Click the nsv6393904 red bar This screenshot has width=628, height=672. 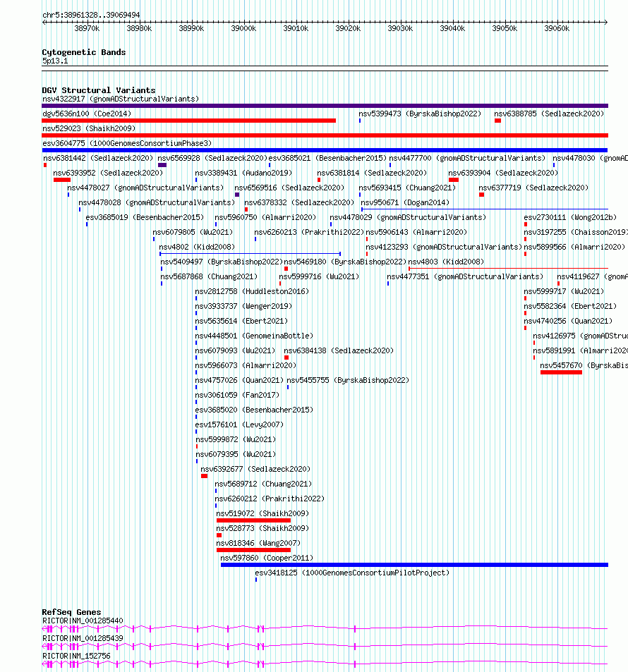point(454,180)
